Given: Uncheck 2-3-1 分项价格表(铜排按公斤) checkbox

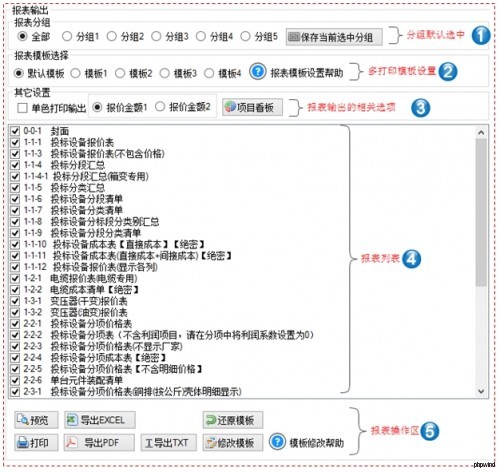Looking at the screenshot, I should point(15,392).
